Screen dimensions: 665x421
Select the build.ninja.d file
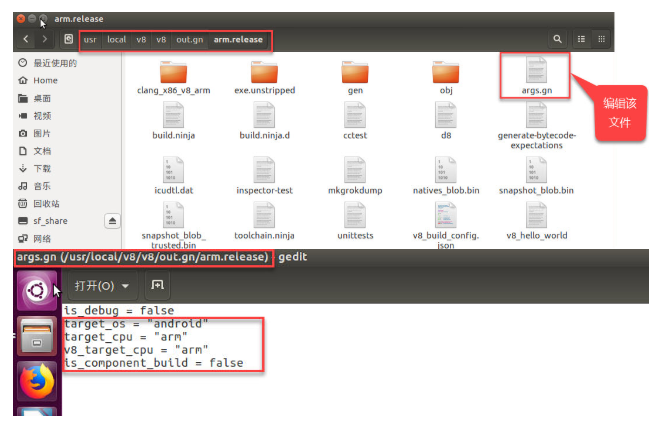pos(264,121)
